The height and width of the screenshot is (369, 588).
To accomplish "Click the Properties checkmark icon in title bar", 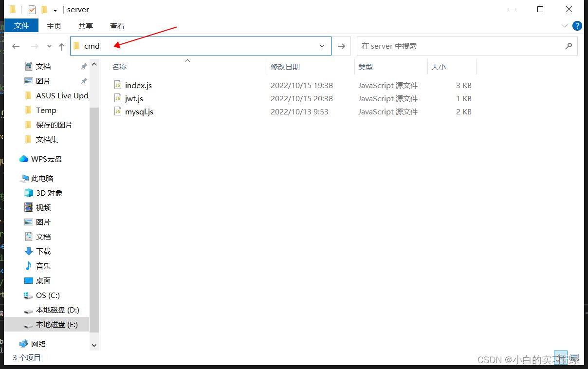I will click(x=32, y=10).
